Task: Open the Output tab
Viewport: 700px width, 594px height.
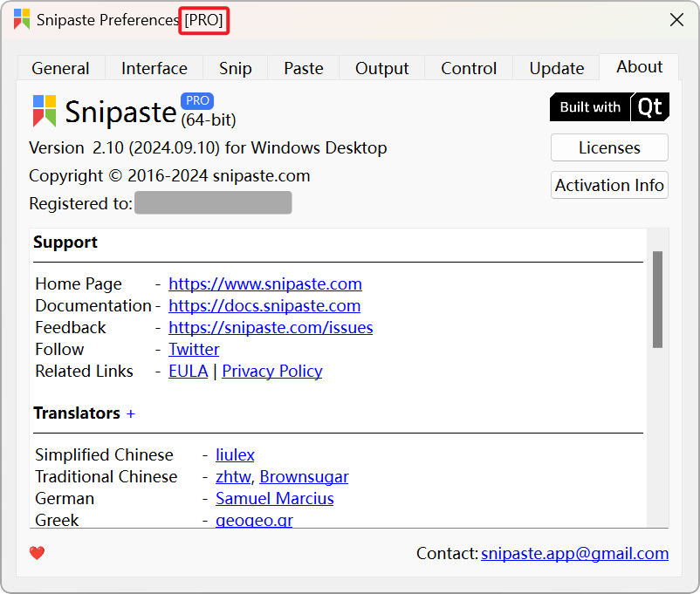Action: 382,68
